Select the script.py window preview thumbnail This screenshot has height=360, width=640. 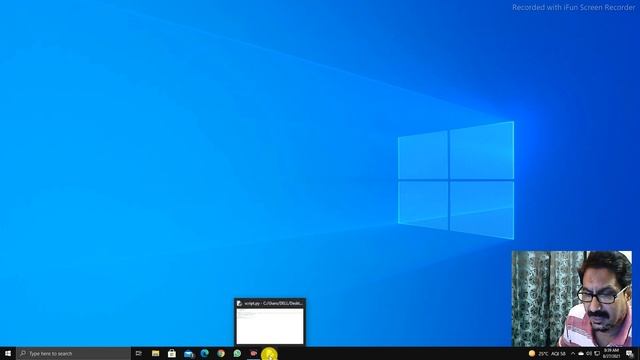270,326
